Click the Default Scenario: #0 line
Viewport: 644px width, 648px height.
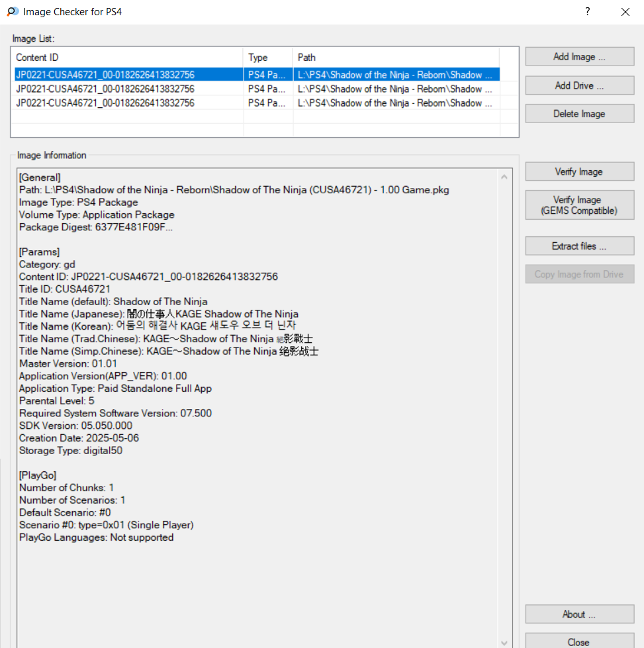point(65,512)
